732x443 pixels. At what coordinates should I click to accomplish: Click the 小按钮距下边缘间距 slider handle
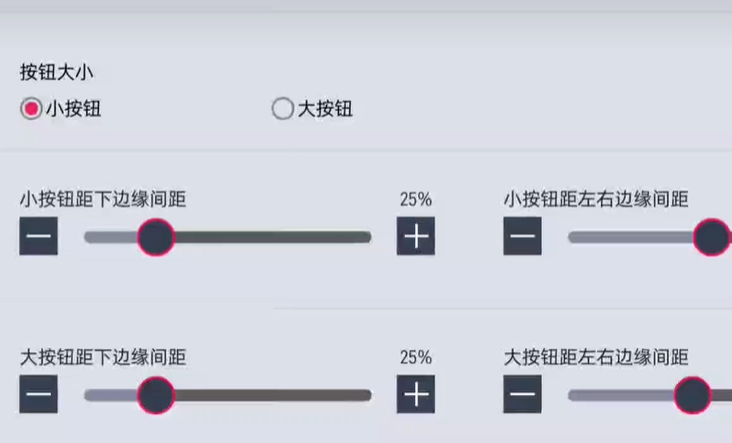pos(155,237)
